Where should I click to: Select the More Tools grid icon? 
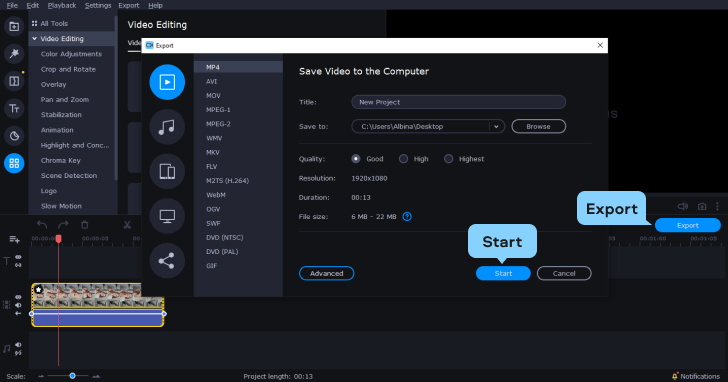(x=14, y=163)
